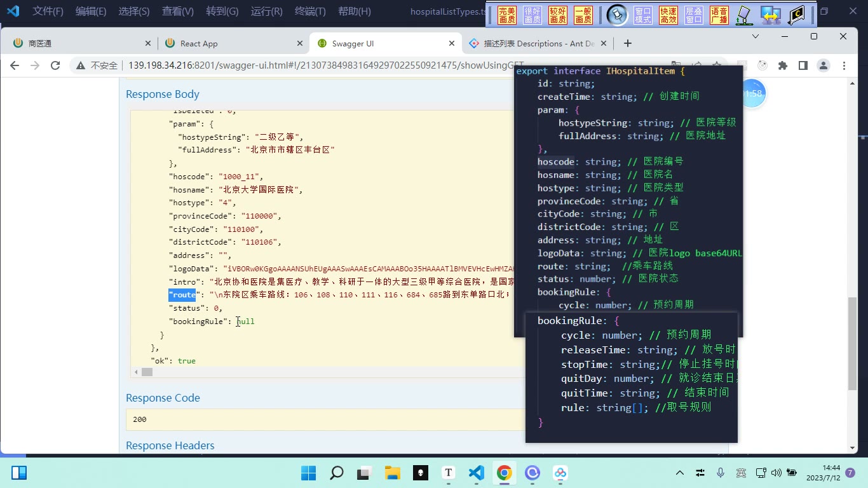The image size is (868, 488).
Task: Go forward in the browser
Action: [35, 65]
